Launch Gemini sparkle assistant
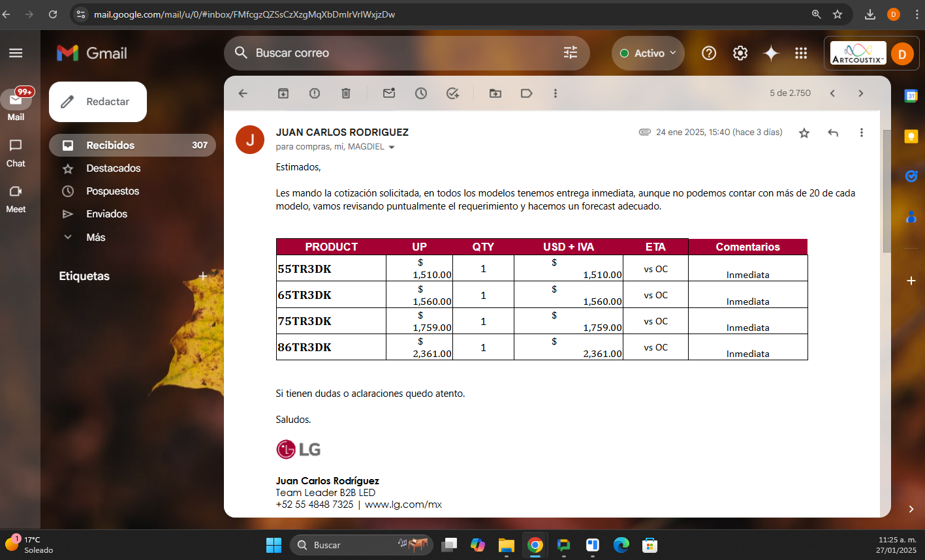The image size is (925, 560). pos(771,53)
